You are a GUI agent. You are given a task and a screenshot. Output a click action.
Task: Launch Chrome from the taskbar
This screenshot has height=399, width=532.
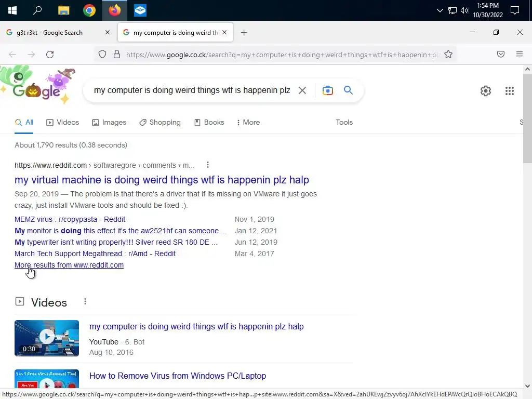point(89,10)
